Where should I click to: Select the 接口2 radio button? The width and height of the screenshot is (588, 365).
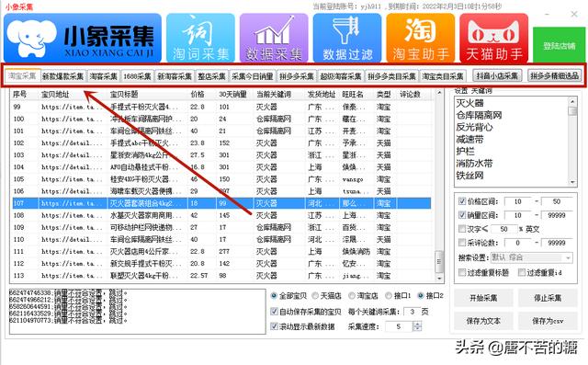[x=421, y=296]
